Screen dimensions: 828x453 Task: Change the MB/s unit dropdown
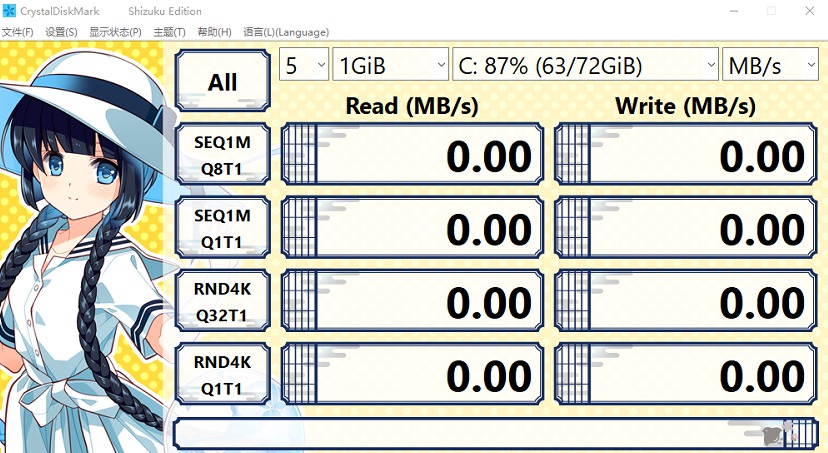[x=770, y=64]
